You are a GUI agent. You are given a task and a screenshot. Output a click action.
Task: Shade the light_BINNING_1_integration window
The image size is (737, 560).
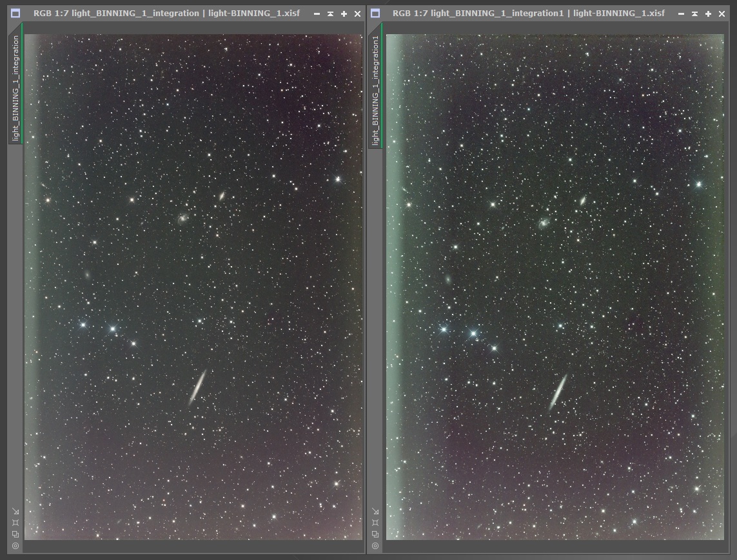(330, 14)
